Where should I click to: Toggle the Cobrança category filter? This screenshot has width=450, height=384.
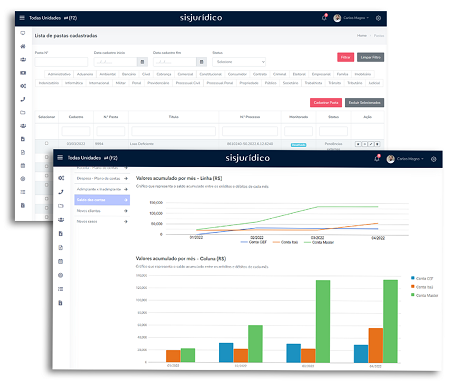pyautogui.click(x=164, y=74)
